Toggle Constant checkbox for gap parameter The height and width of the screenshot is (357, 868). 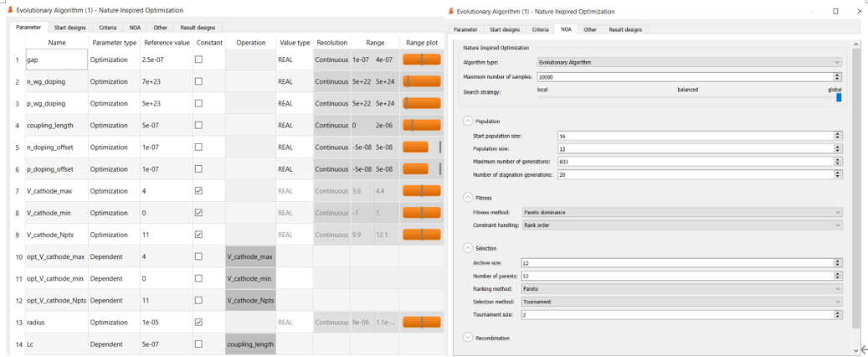pyautogui.click(x=198, y=59)
